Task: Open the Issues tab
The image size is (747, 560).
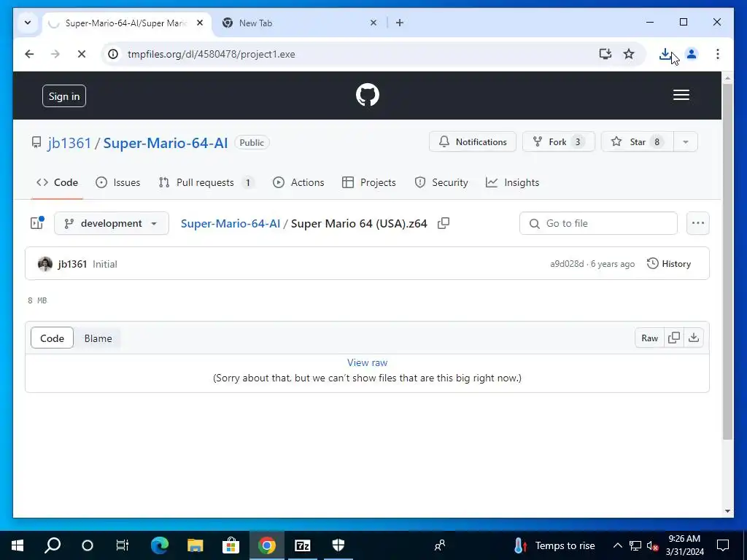Action: pyautogui.click(x=117, y=182)
